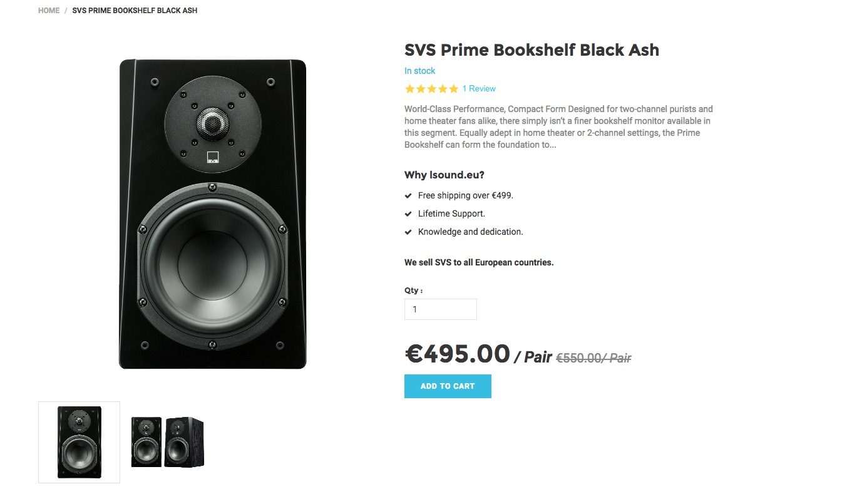
Task: Click the first rating star
Action: tap(410, 89)
